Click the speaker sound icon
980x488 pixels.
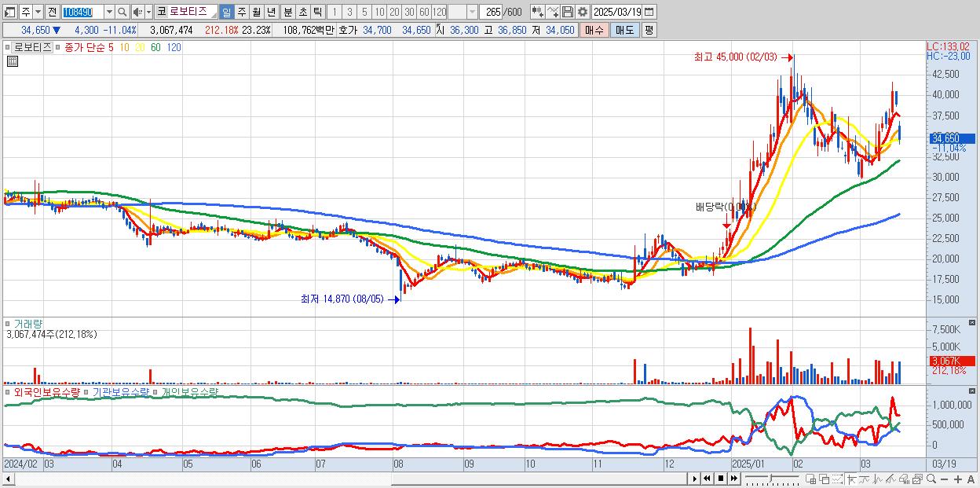(x=137, y=13)
